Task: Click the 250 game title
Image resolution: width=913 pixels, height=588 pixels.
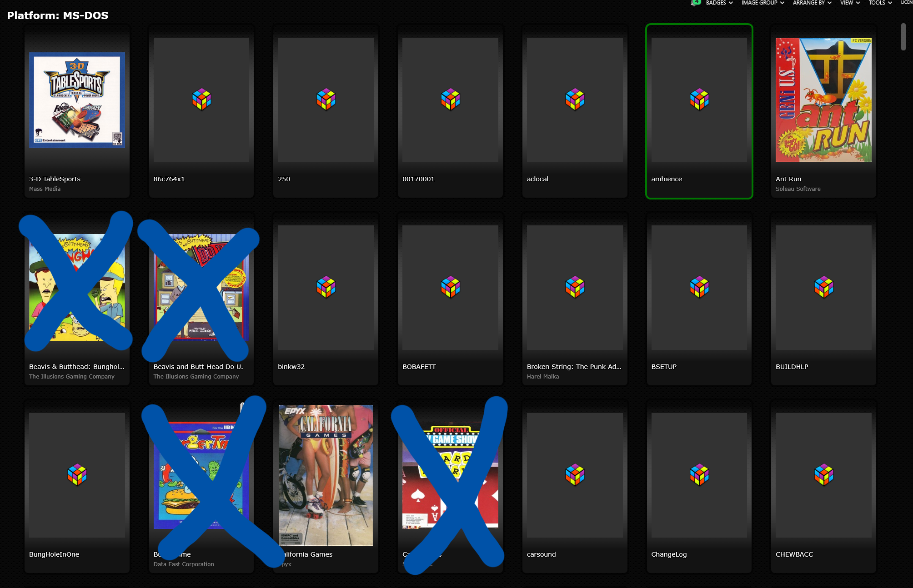Action: pyautogui.click(x=284, y=179)
